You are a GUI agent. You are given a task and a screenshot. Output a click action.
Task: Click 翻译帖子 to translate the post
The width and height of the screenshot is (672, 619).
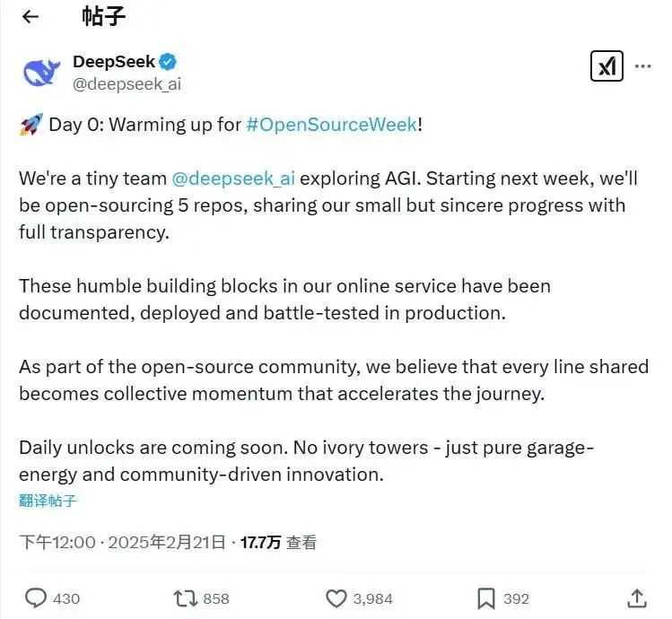pyautogui.click(x=48, y=501)
